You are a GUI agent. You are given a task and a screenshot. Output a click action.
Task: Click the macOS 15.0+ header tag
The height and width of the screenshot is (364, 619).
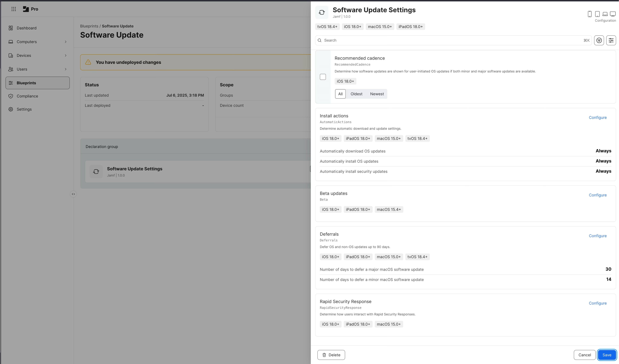(x=380, y=27)
